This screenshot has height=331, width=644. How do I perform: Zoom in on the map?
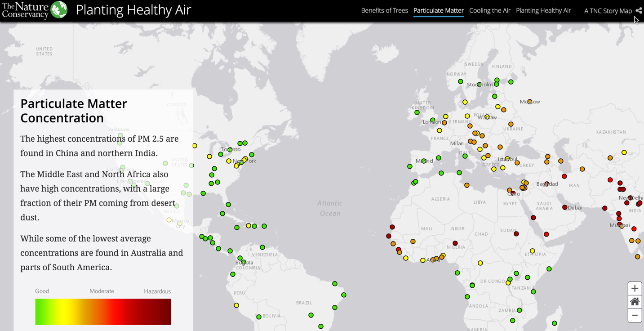pyautogui.click(x=635, y=289)
